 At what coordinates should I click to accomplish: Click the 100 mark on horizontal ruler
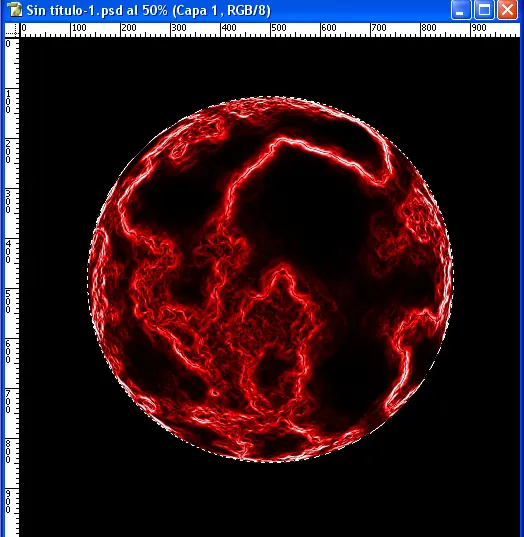[x=79, y=28]
